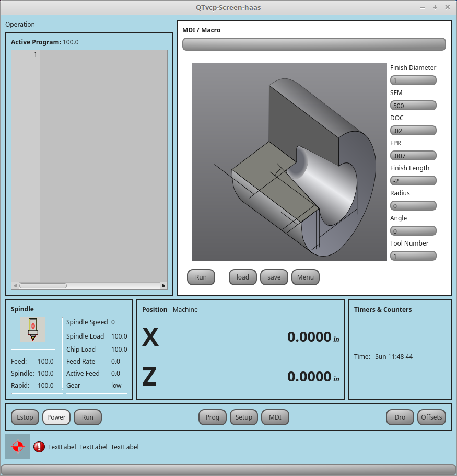Click the Rapid override value 100.0
Viewport: 457px width, 476px height.
click(x=45, y=385)
